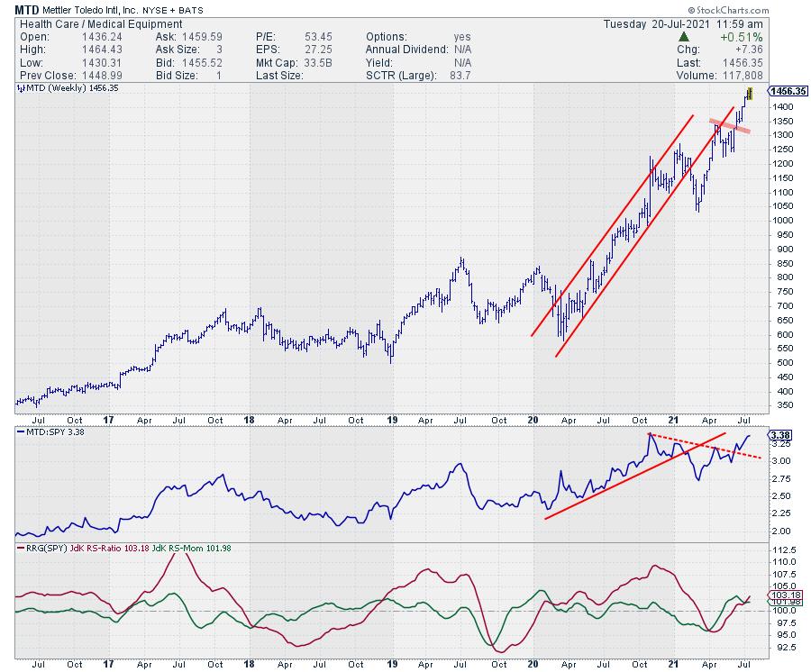The height and width of the screenshot is (672, 811).
Task: Click the yellow-highlighted latest price bar
Action: [749, 95]
